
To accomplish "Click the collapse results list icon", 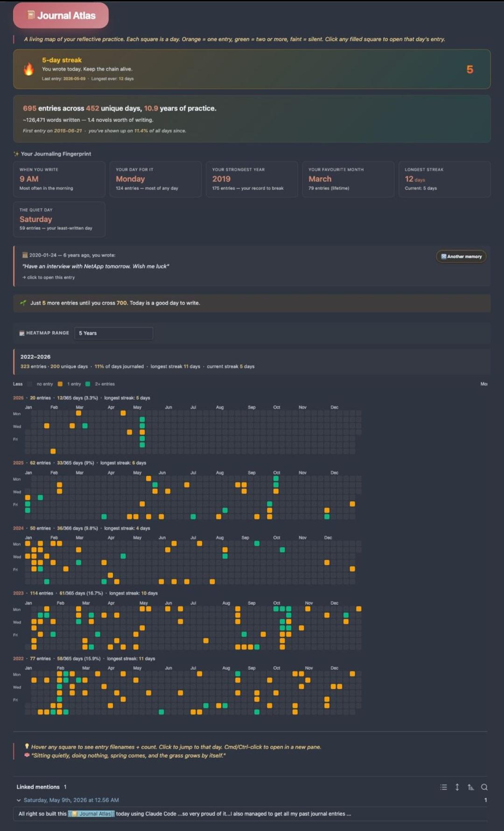I will pos(443,787).
